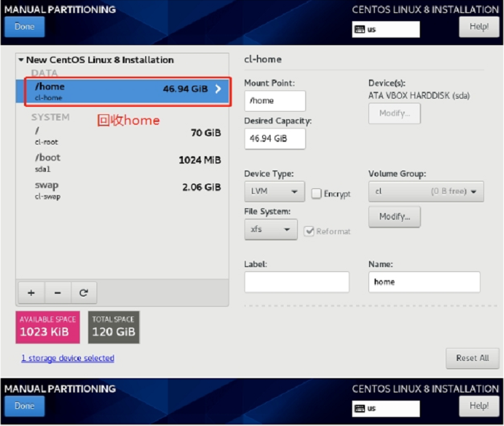Click the 1024 MiB size value
The height and width of the screenshot is (426, 504).
click(199, 160)
